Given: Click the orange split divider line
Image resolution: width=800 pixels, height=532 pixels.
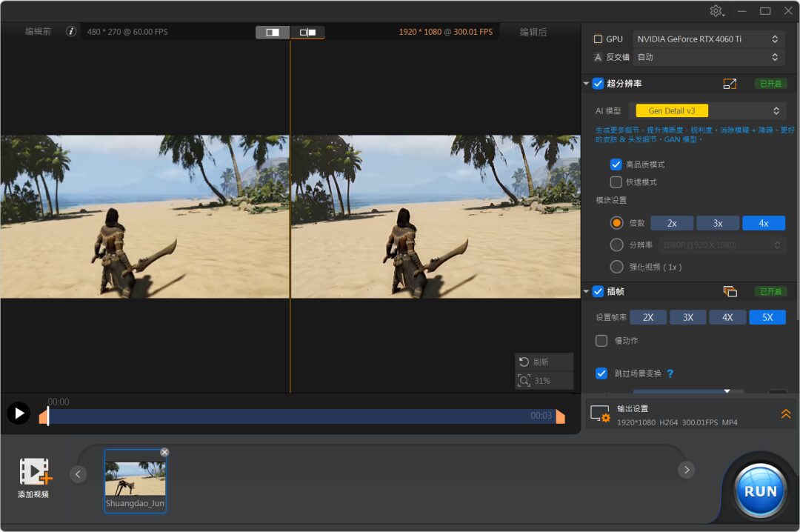Looking at the screenshot, I should click(290, 216).
